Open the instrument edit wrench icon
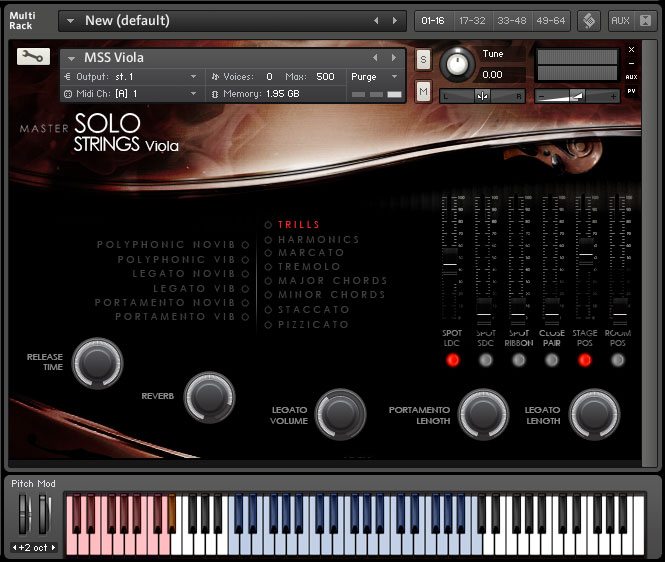Image resolution: width=665 pixels, height=562 pixels. (x=33, y=56)
